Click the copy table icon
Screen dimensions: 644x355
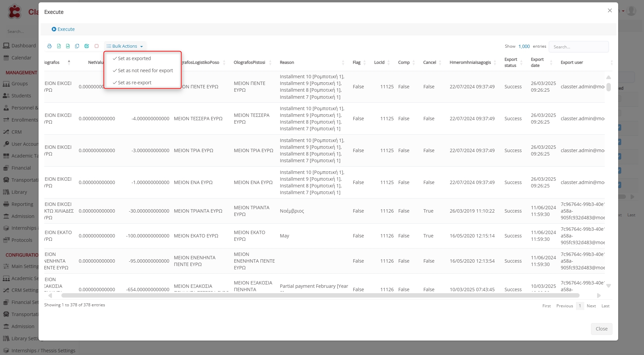click(77, 46)
